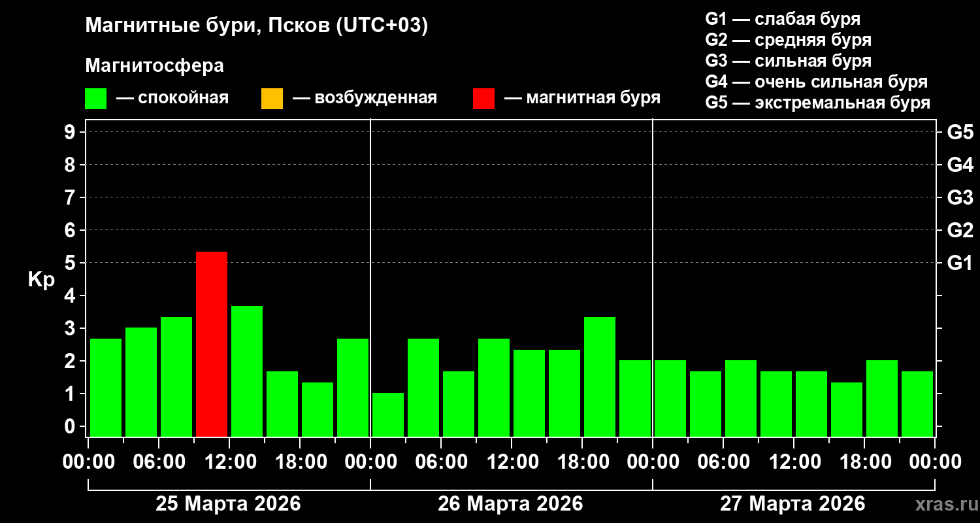
Task: Click the '26 Марта 2026' date label
Action: 510,503
